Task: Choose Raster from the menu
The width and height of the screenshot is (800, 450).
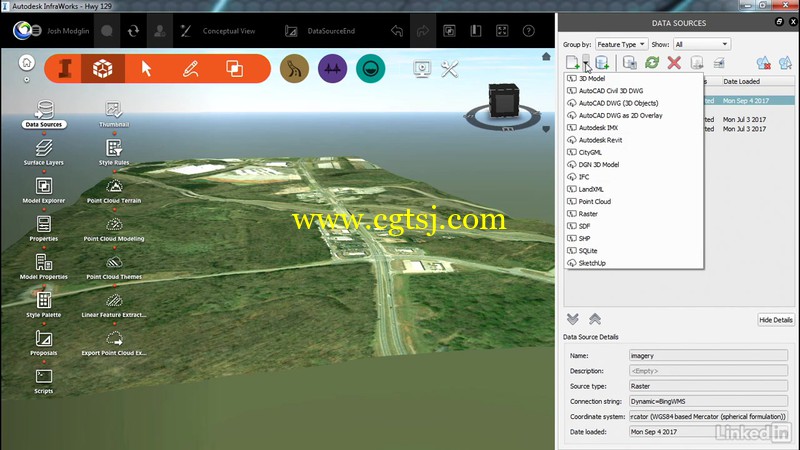Action: click(x=634, y=214)
